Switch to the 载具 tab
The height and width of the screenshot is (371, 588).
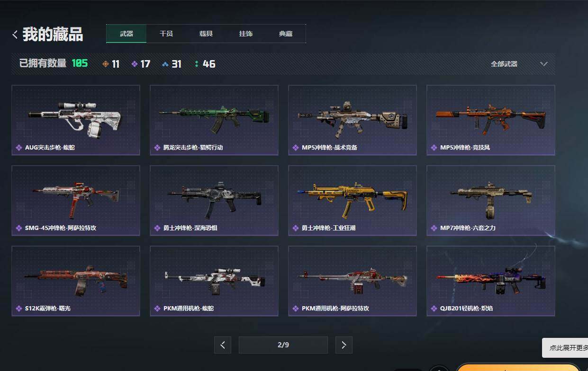pyautogui.click(x=206, y=34)
